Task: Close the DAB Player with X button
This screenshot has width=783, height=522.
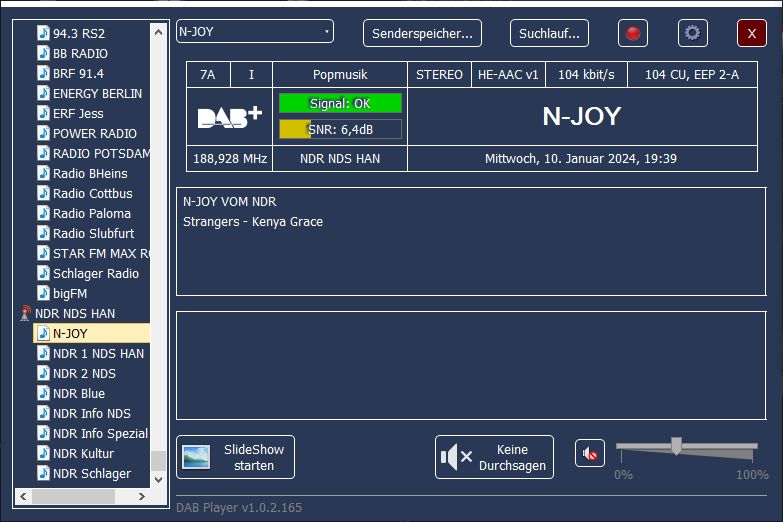Action: pyautogui.click(x=751, y=33)
